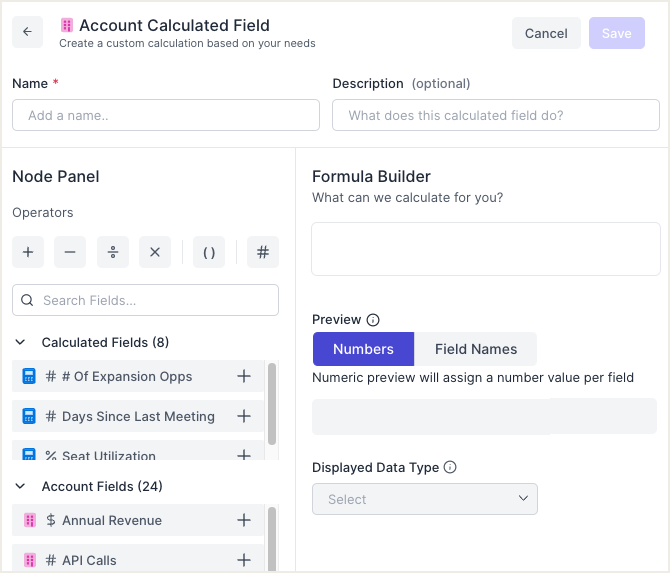Click the Displayed Data Type info icon
Screen dimensions: 670x573
[x=450, y=467]
